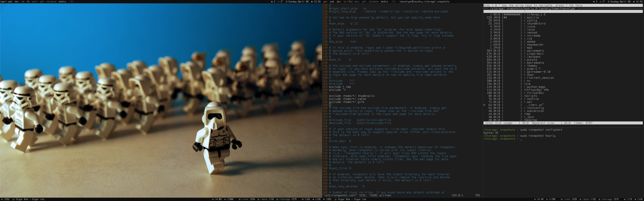The height and width of the screenshot is (201, 644).
Task: Click the music note icon below the vim editor
Action: point(335,199)
